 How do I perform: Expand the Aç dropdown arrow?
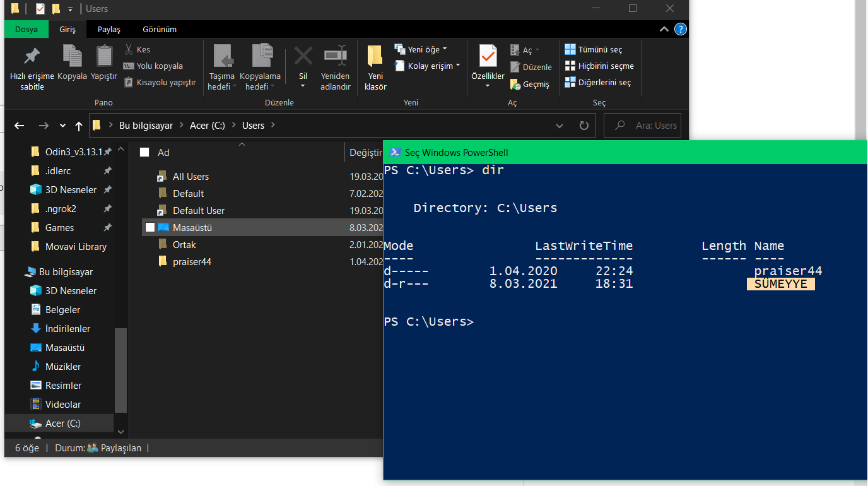[x=537, y=50]
